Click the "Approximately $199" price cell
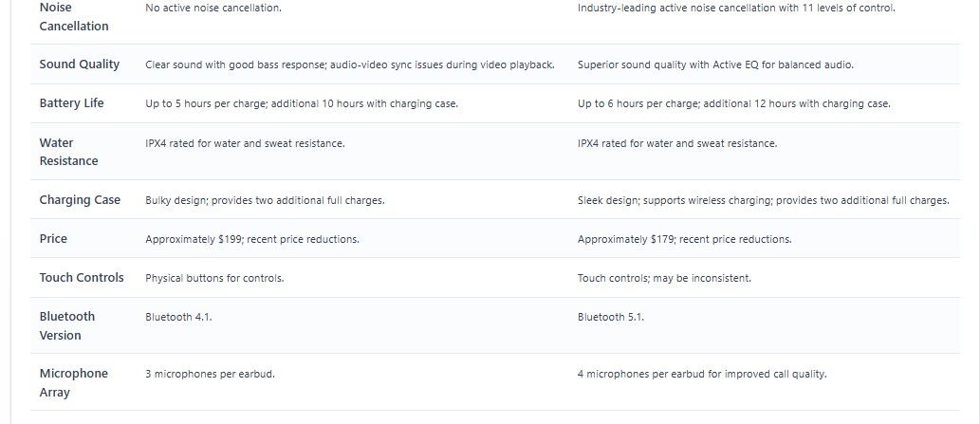The width and height of the screenshot is (980, 424). [252, 239]
